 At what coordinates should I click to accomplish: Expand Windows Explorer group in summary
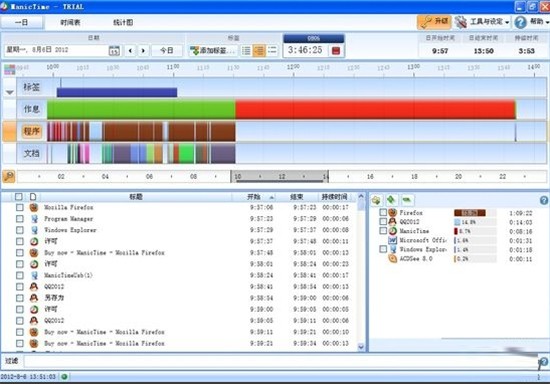coord(383,249)
